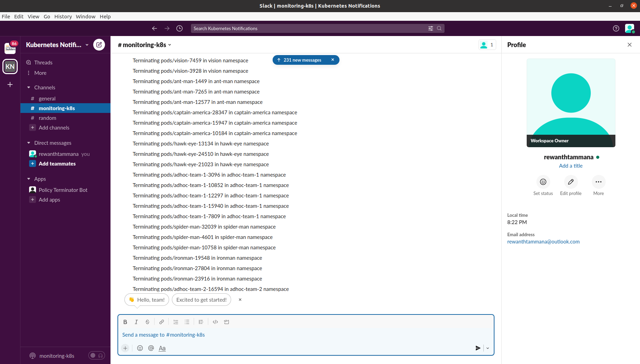Open the Window menu

(x=86, y=16)
